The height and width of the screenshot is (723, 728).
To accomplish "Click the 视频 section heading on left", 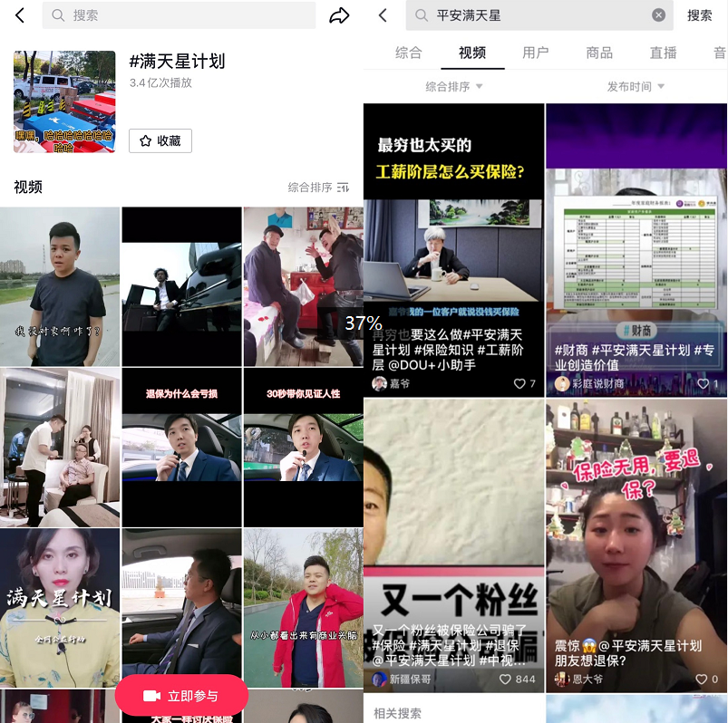I will [28, 187].
